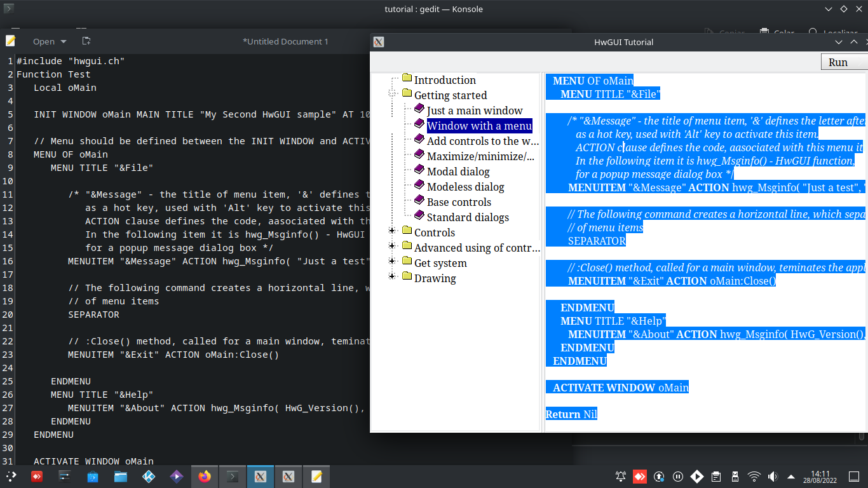
Task: Click the Dolphin file manager taskbar icon
Action: click(121, 476)
